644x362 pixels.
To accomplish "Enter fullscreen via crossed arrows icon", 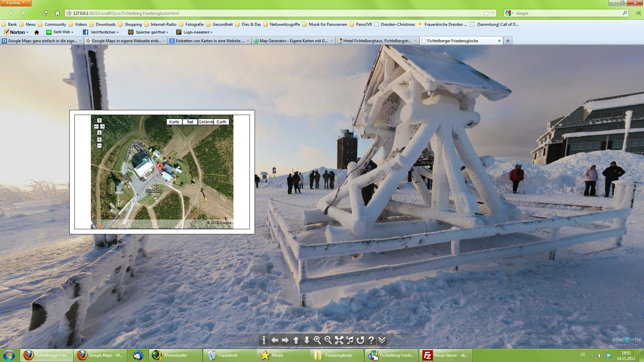I will click(339, 340).
